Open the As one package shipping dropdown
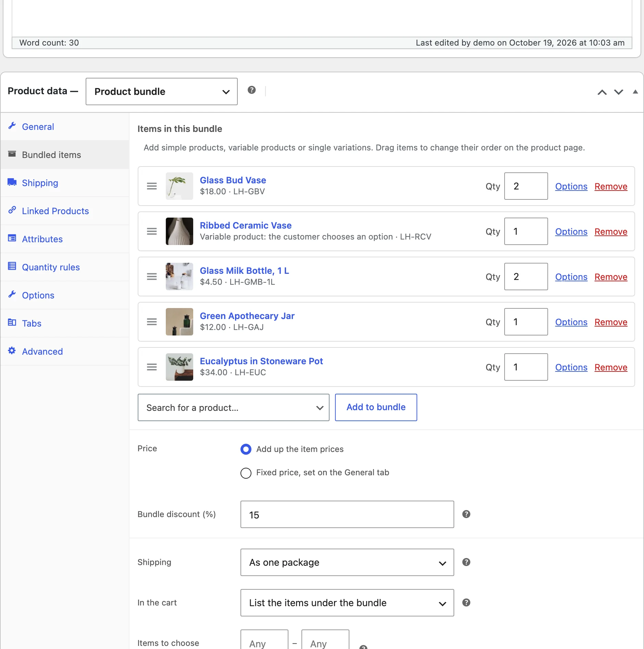The image size is (644, 649). tap(347, 562)
